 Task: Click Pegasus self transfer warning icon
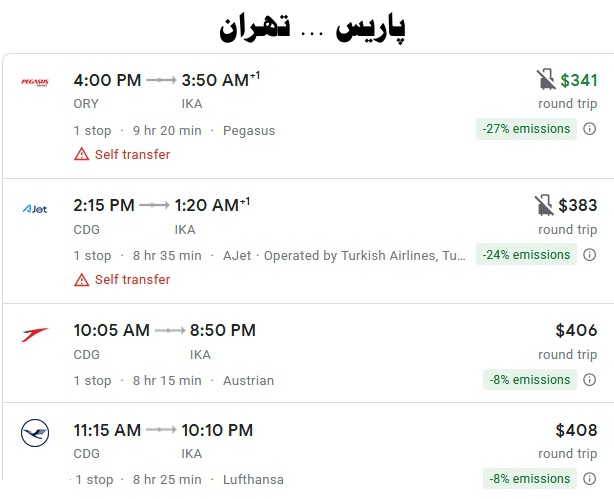tap(81, 154)
